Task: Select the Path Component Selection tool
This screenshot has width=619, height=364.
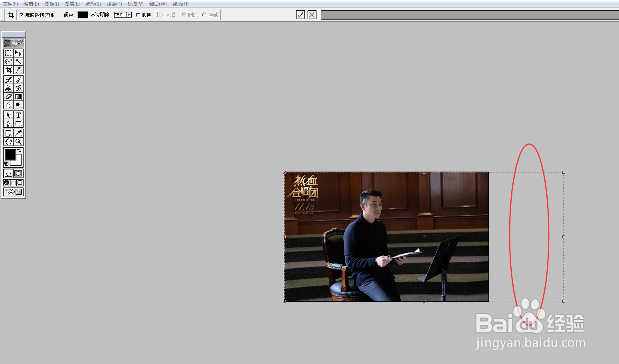Action: [x=8, y=115]
